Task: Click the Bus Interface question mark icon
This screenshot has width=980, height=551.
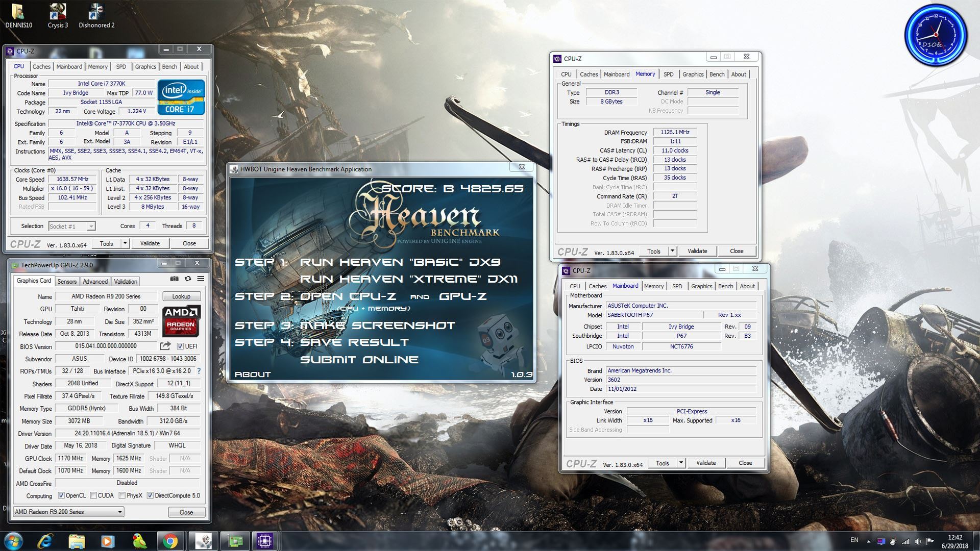Action: point(199,371)
